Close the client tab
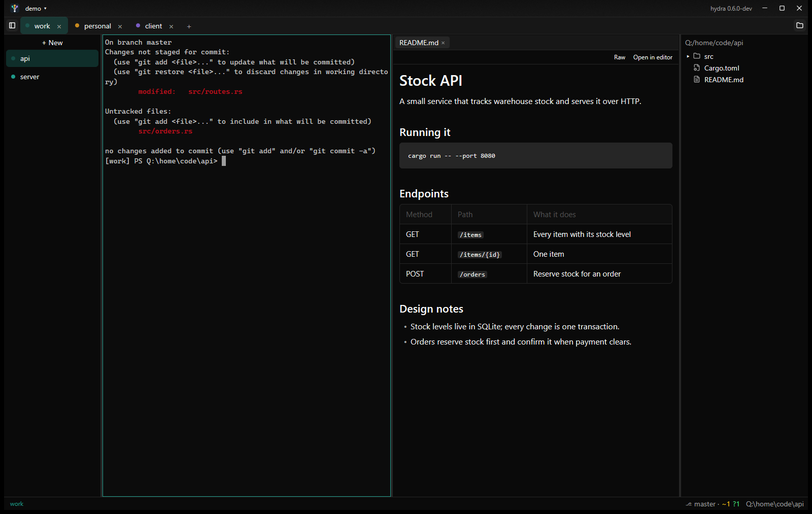The width and height of the screenshot is (812, 514). pos(172,26)
